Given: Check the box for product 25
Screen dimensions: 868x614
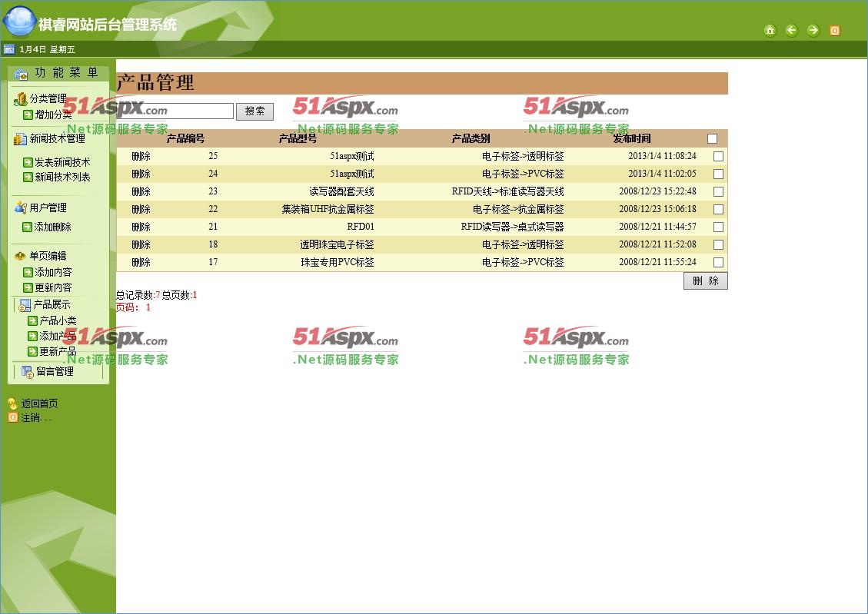Looking at the screenshot, I should tap(719, 157).
